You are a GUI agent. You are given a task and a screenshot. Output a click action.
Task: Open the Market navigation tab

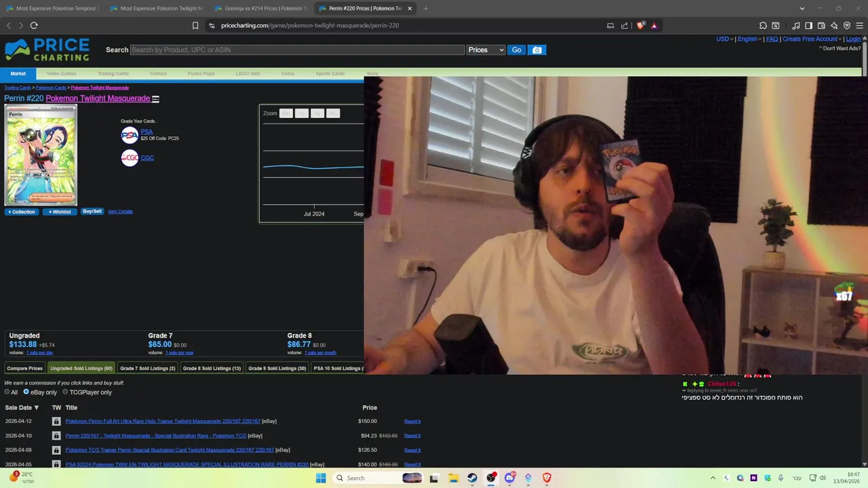click(x=18, y=73)
